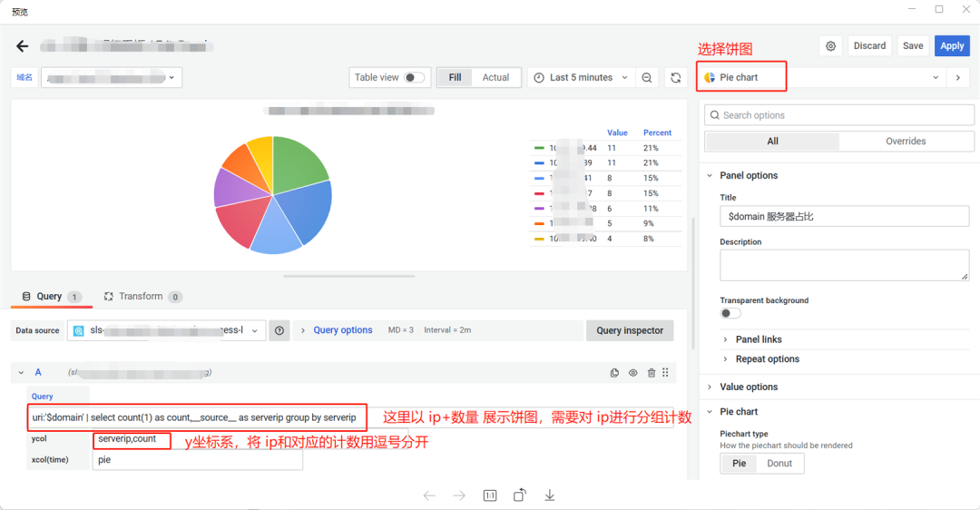980x510 pixels.
Task: Open Last 5 minutes time range dropdown
Action: click(x=582, y=77)
